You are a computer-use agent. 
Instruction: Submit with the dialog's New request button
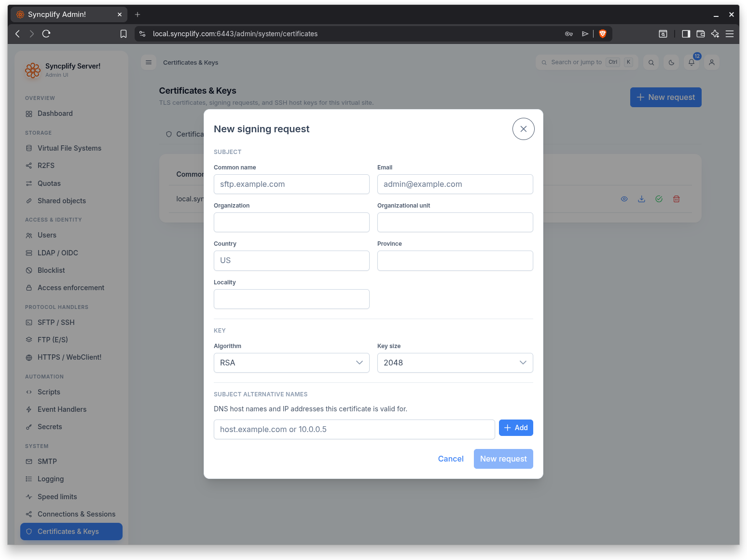click(x=503, y=459)
